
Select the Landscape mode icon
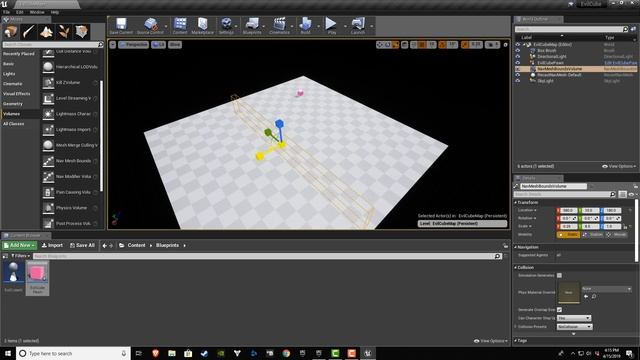46,31
